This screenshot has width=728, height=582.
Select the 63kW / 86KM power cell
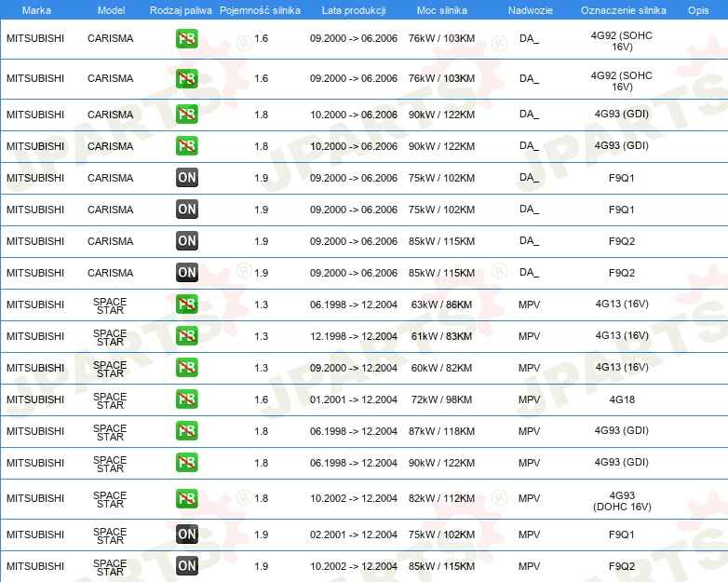(441, 305)
